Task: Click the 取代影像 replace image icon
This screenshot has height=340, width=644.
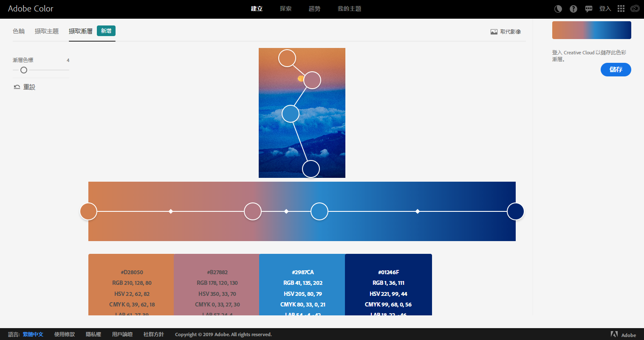Action: 494,32
